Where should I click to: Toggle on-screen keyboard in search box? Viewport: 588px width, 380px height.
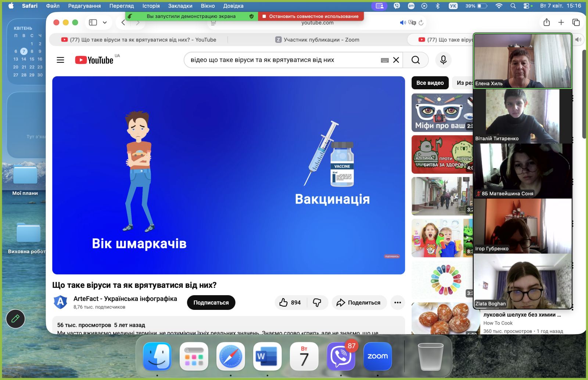click(x=384, y=60)
